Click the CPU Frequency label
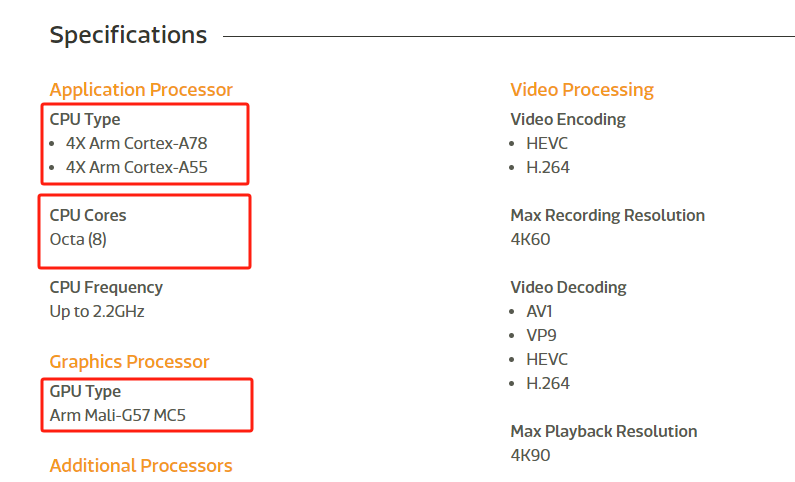 pyautogui.click(x=106, y=287)
